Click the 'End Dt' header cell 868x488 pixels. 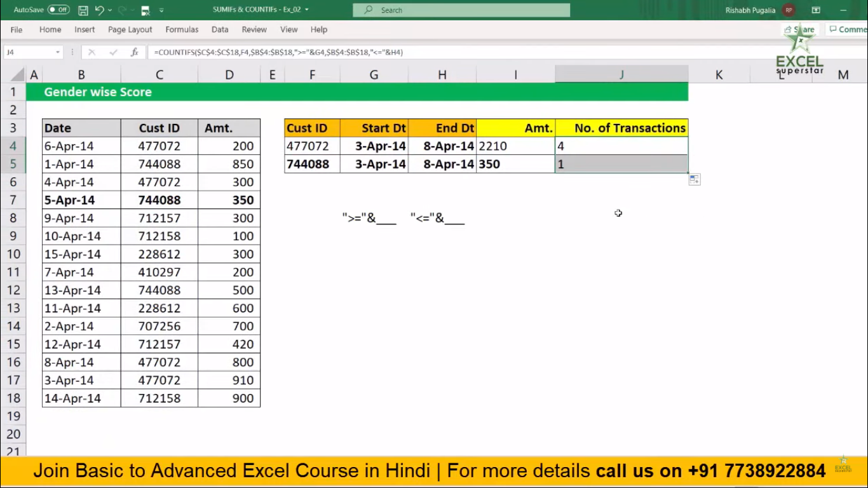pos(442,128)
